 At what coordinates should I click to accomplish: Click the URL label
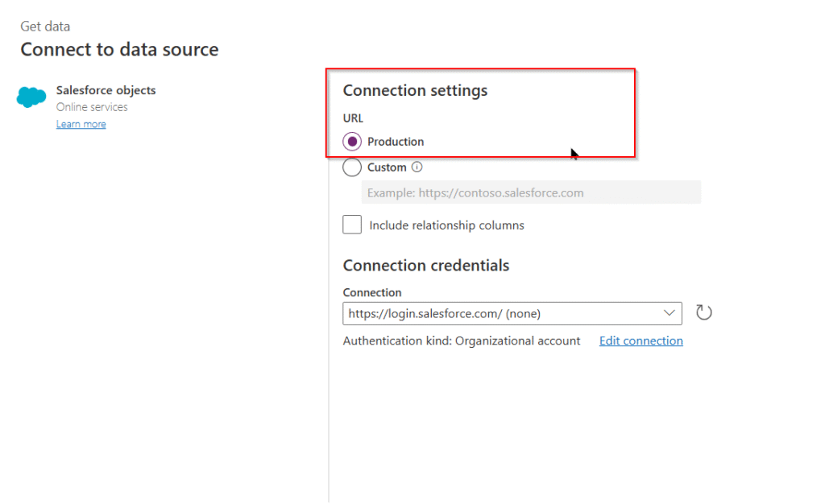(x=353, y=118)
